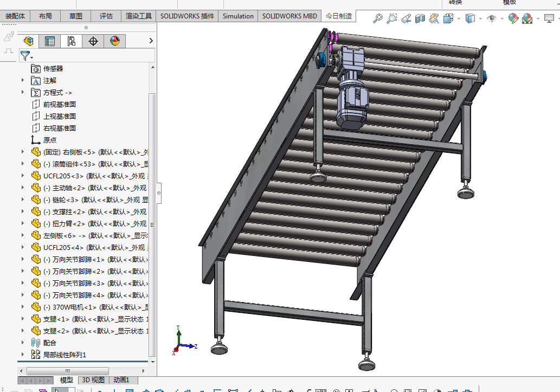
Task: Click the Zoom to Fit icon
Action: click(x=378, y=18)
